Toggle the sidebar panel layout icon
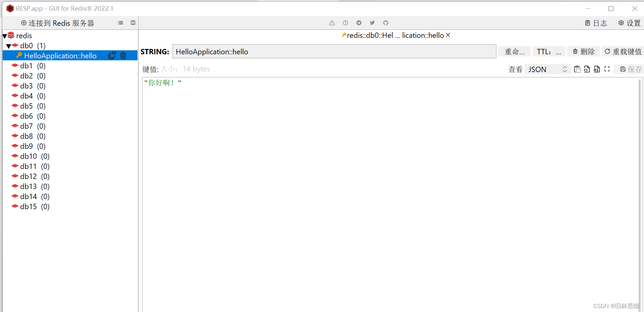The image size is (644, 312). click(x=133, y=23)
